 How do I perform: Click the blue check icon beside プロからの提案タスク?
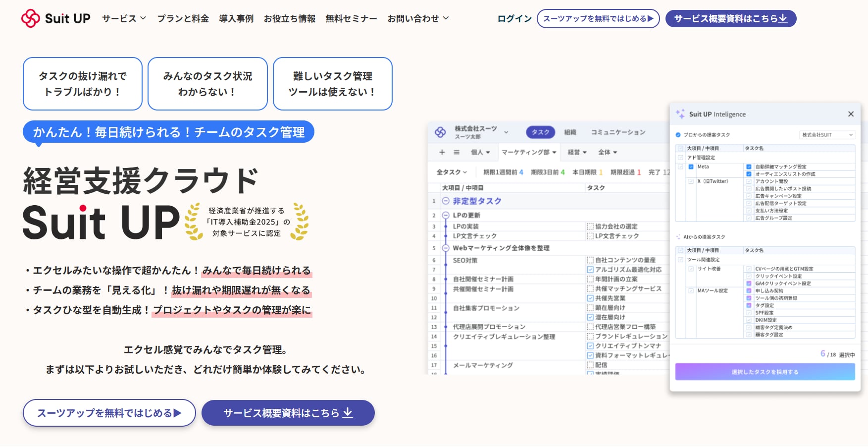click(678, 135)
